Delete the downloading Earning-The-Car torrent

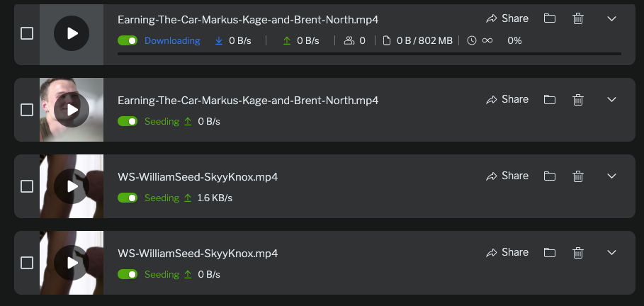pyautogui.click(x=578, y=18)
